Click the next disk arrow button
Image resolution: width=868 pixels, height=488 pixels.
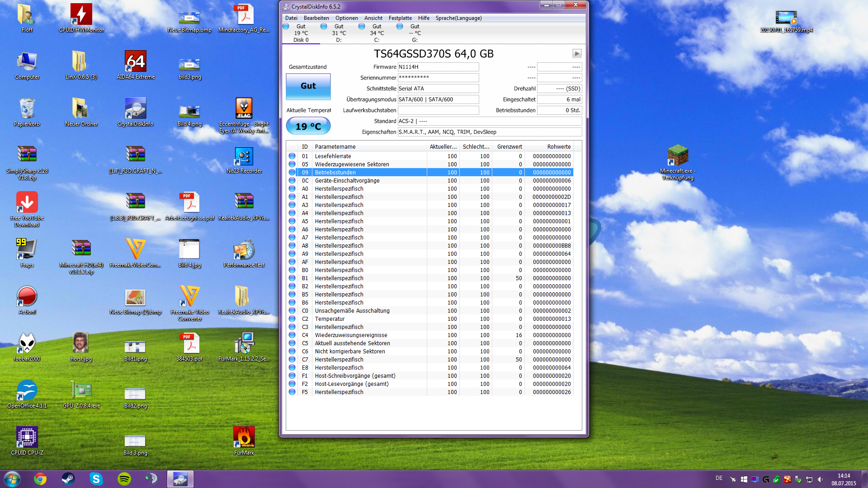pos(577,54)
